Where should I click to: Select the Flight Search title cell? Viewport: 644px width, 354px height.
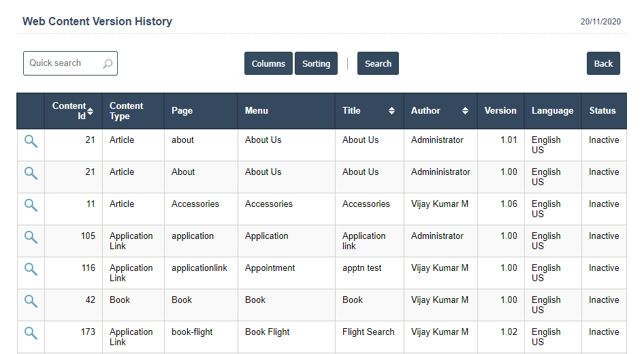pyautogui.click(x=368, y=332)
